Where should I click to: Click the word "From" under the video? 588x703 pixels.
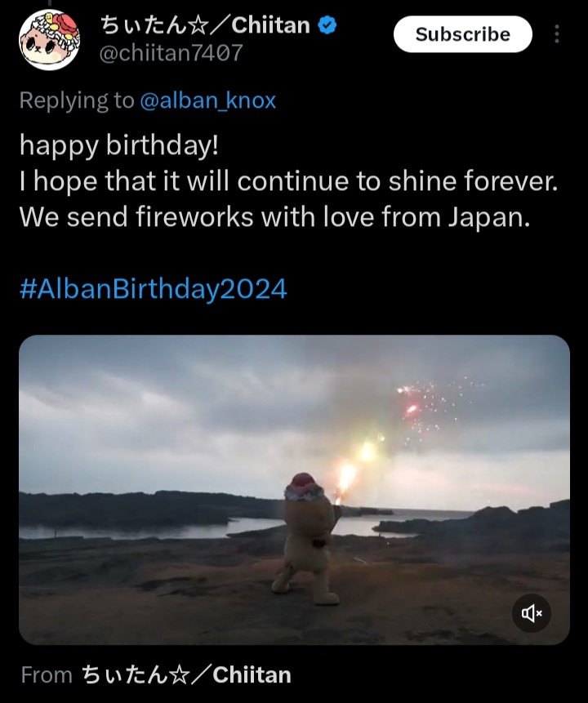[46, 674]
